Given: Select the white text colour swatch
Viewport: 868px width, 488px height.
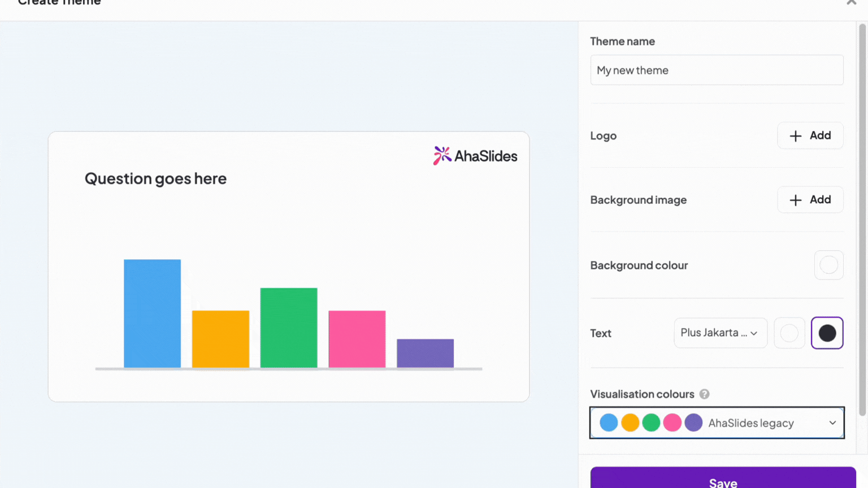Looking at the screenshot, I should click(789, 333).
